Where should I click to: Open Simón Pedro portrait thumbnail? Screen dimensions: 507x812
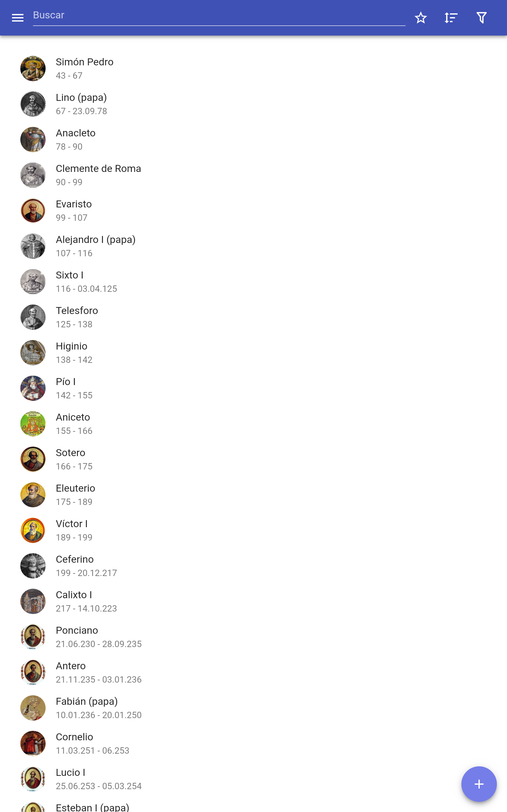click(33, 69)
